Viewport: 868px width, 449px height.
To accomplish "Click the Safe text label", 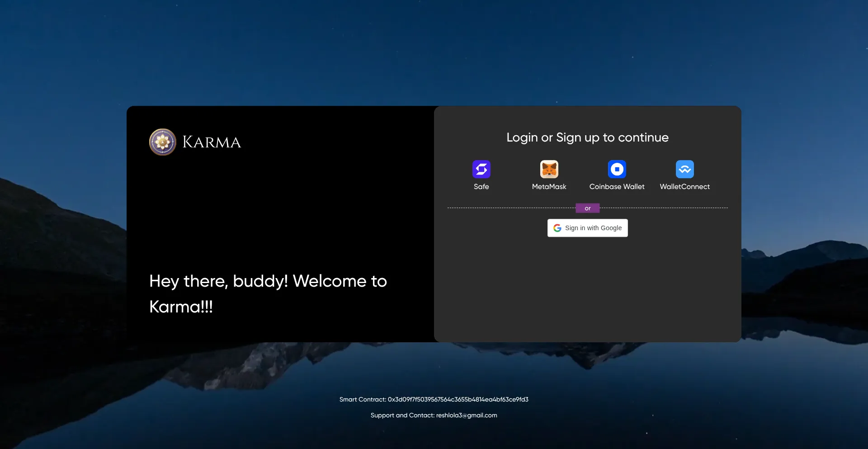I will point(481,187).
